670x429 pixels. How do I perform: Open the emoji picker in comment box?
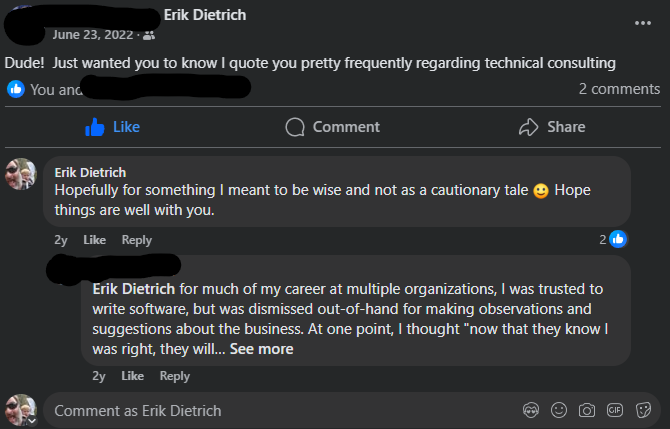coord(560,410)
